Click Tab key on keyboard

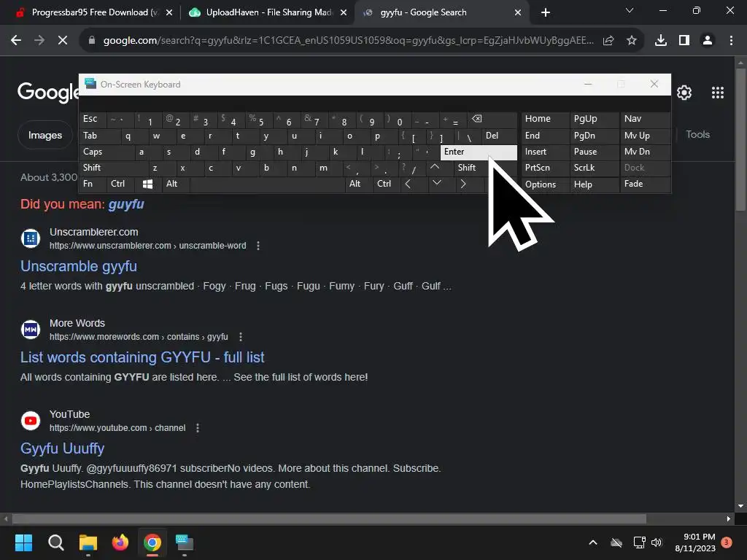pos(99,136)
